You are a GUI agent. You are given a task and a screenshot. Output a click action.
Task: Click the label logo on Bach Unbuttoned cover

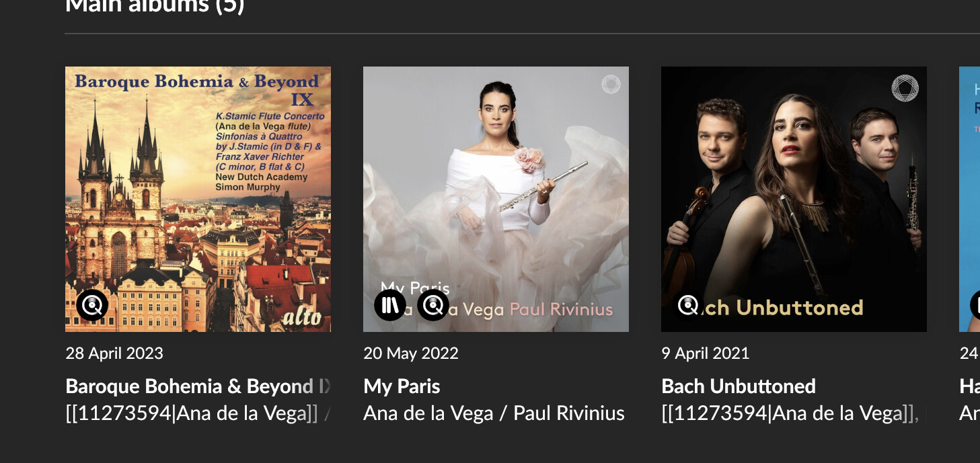(905, 88)
